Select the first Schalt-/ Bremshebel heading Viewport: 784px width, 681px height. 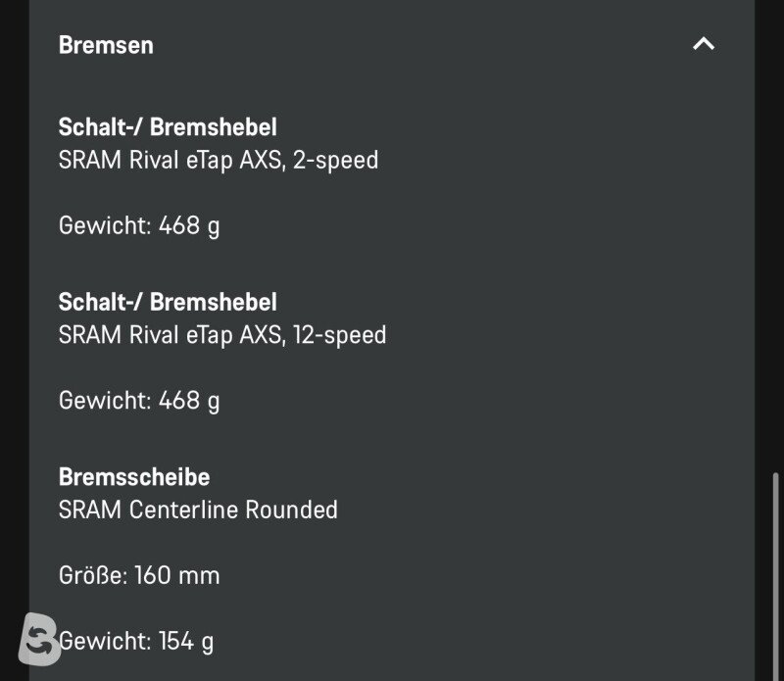click(x=168, y=127)
